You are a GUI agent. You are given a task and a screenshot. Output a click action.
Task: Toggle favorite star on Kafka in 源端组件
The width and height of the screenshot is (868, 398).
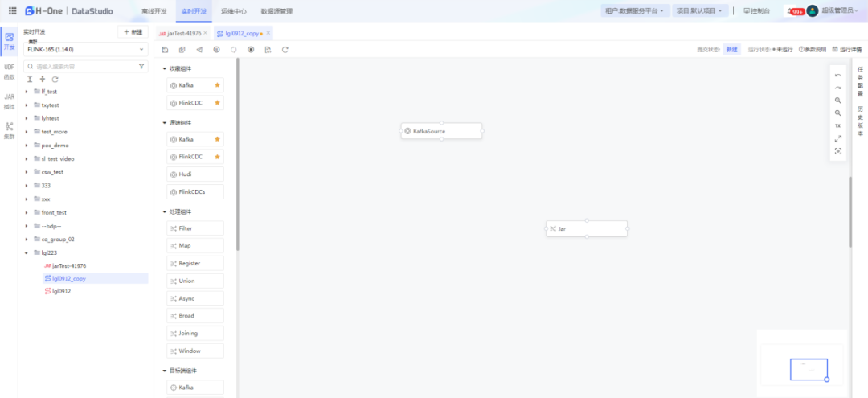point(217,139)
